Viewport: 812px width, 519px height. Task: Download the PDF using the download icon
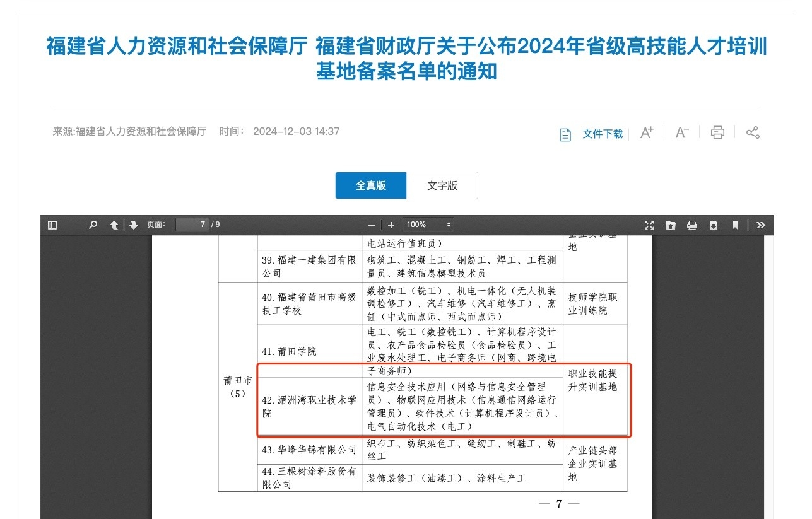tap(714, 224)
